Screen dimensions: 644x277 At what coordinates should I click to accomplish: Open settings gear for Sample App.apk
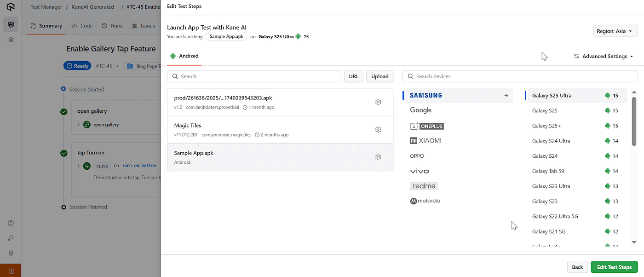[378, 157]
